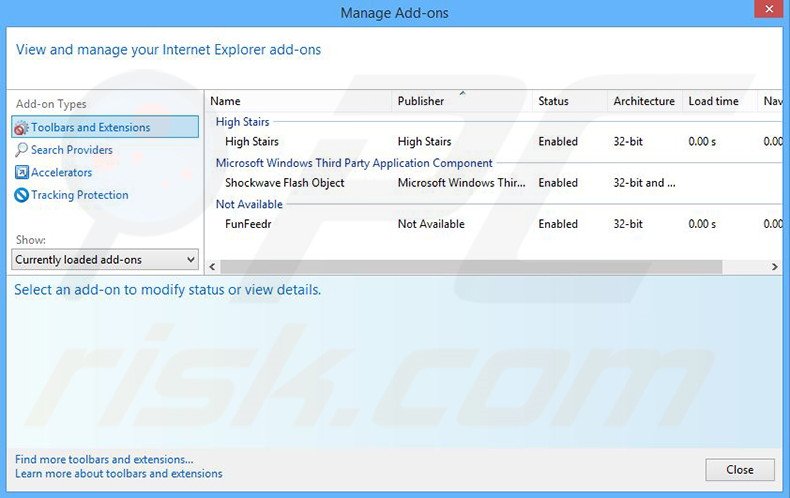Click the Toolbars and Extensions gear icon
Screen dimensions: 790x498
tap(21, 128)
